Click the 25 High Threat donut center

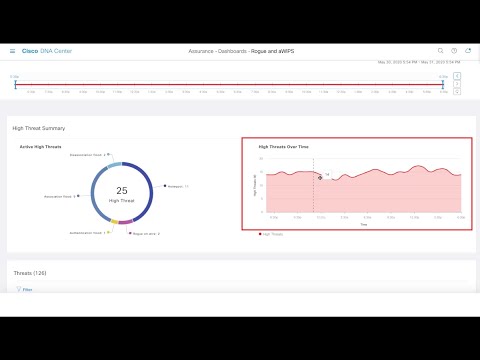coord(122,194)
